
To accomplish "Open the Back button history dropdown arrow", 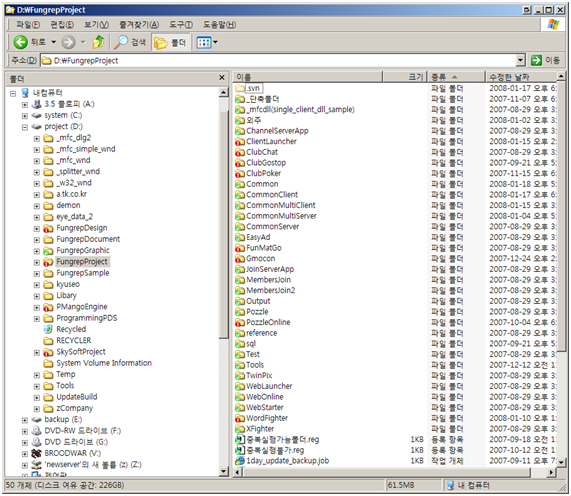I will (x=54, y=42).
